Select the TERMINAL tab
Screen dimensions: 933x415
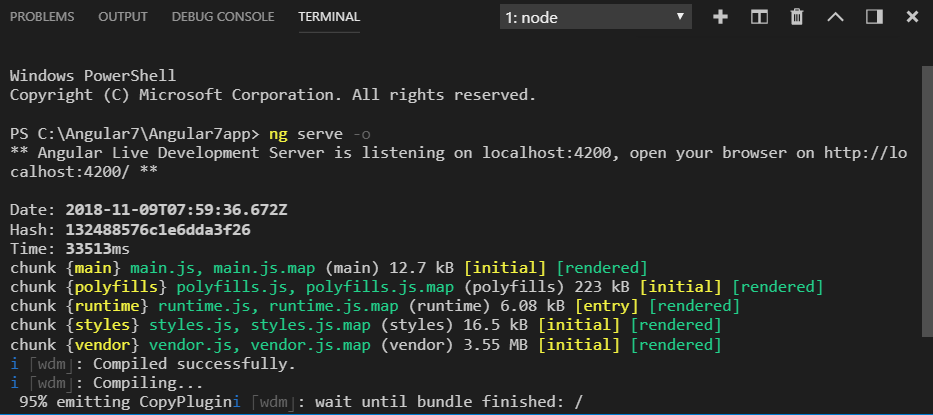(329, 17)
